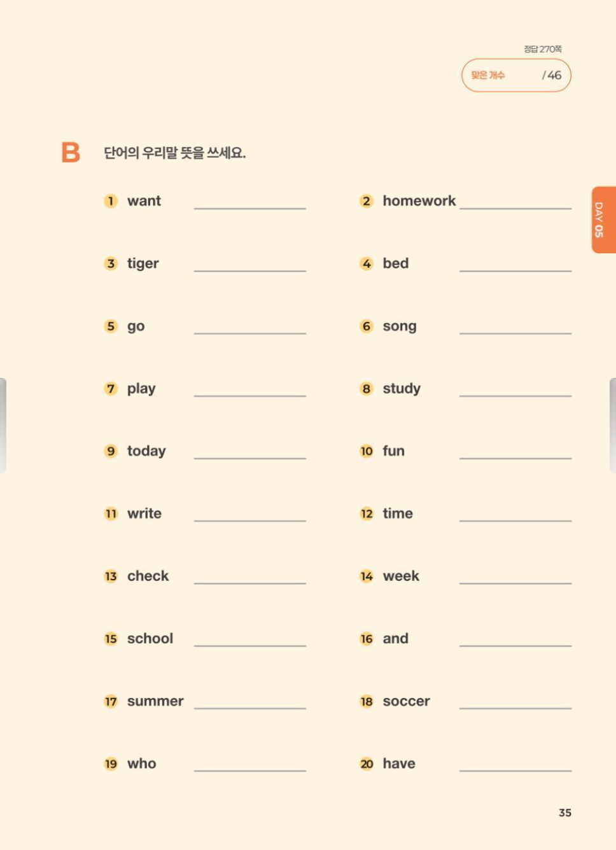The height and width of the screenshot is (850, 616).
Task: Click the answer blank for homework
Action: coord(515,201)
